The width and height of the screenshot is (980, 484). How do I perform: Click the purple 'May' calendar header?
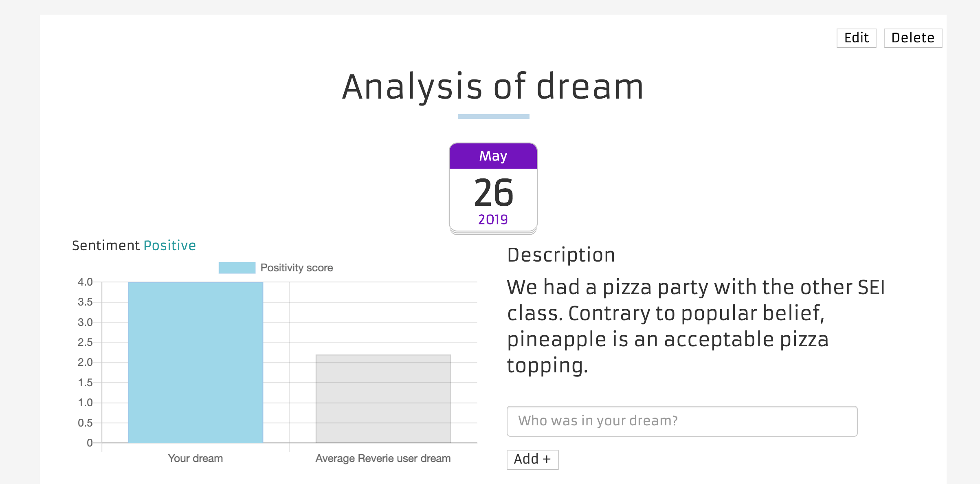point(493,156)
